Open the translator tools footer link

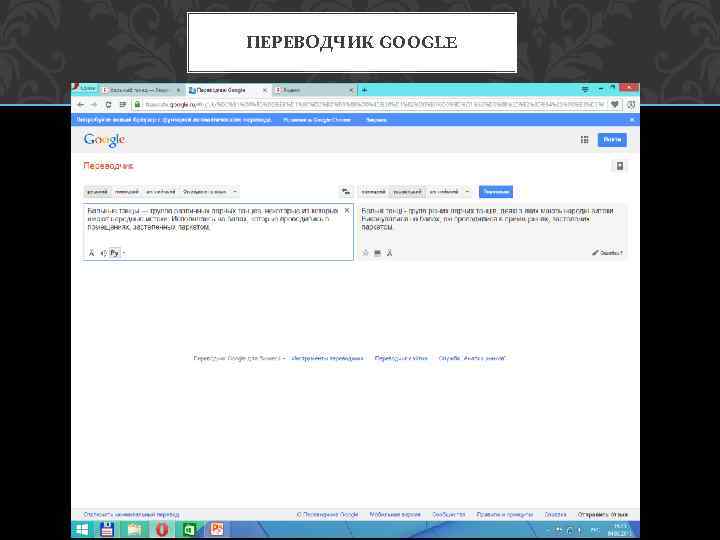tap(327, 358)
